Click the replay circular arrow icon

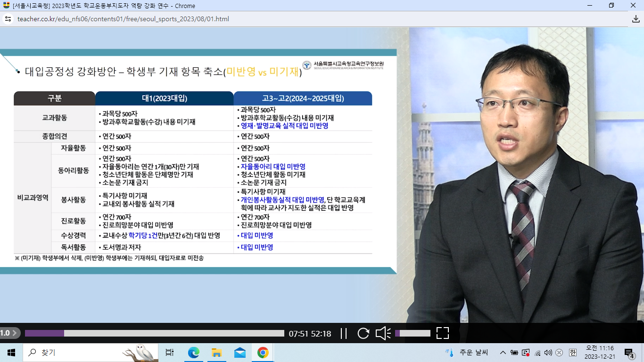tap(363, 333)
